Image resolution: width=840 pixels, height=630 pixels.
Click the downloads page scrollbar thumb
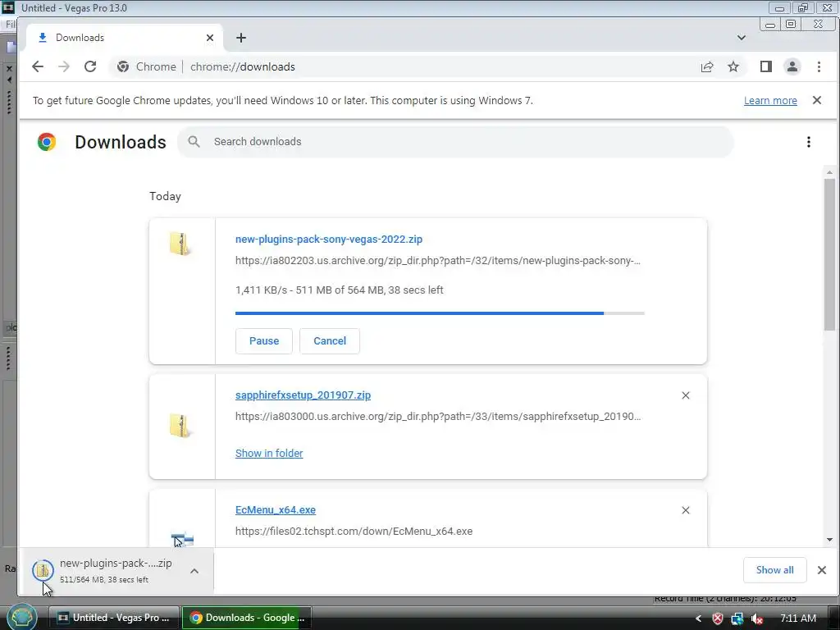(x=830, y=254)
